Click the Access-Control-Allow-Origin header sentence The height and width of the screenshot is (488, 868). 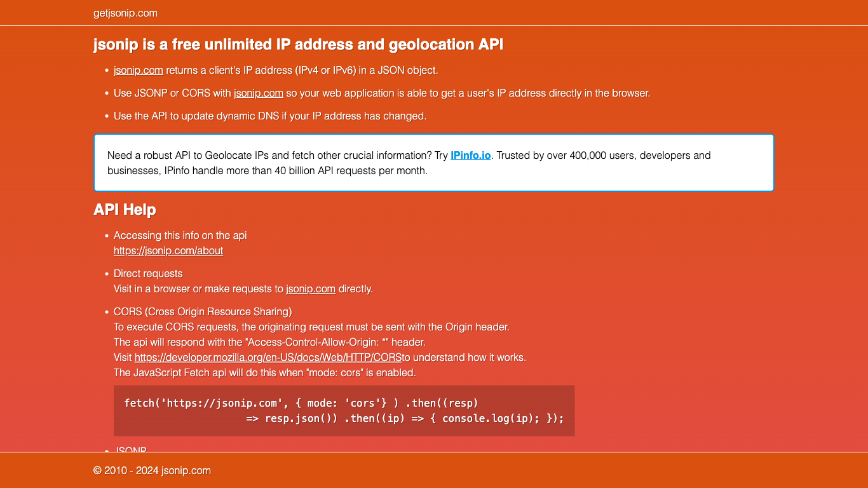[269, 342]
